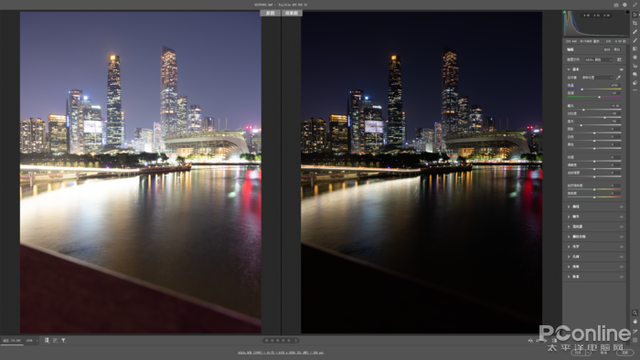Expand the Calibration panel
The width and height of the screenshot is (640, 360).
point(569,277)
